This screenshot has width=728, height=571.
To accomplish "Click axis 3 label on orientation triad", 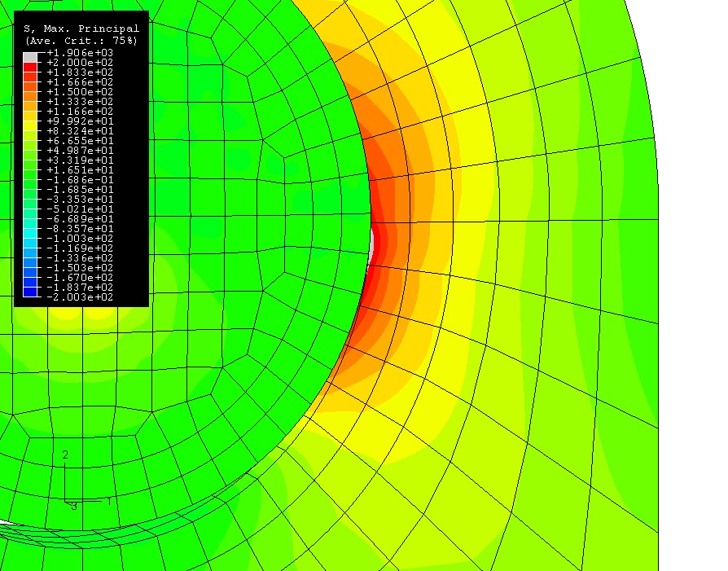I will tap(73, 507).
